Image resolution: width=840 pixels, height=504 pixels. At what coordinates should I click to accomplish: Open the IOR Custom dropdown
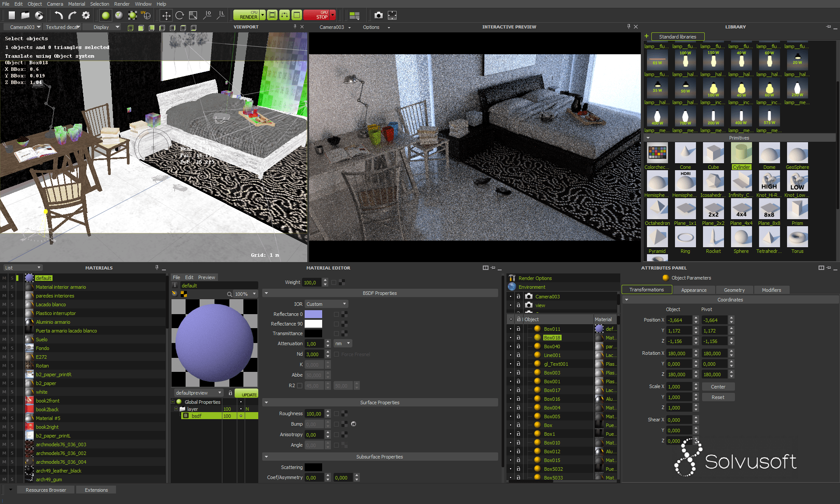click(x=327, y=304)
